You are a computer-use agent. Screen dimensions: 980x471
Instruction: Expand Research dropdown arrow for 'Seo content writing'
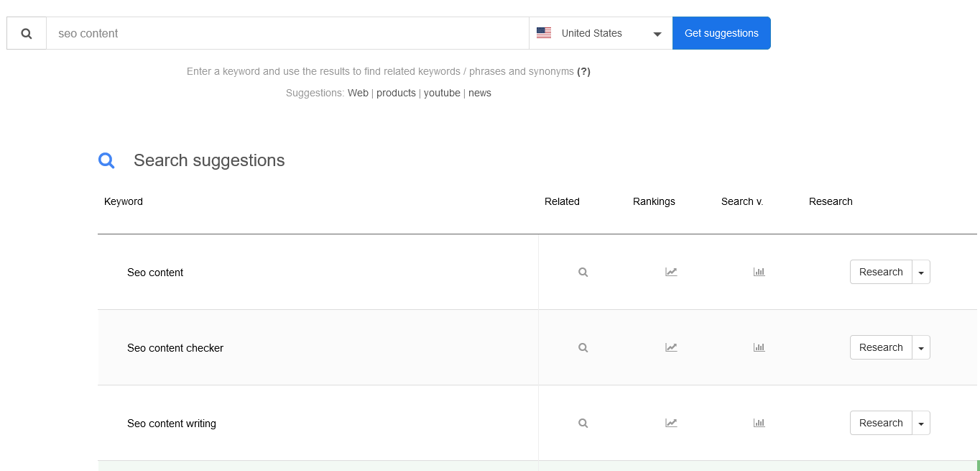click(921, 424)
